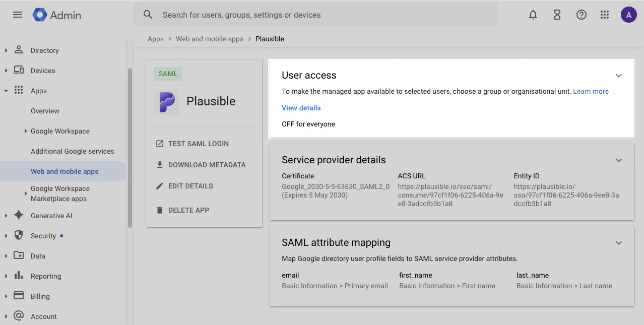The height and width of the screenshot is (325, 644).
Task: Collapse the User access chevron
Action: coord(619,76)
